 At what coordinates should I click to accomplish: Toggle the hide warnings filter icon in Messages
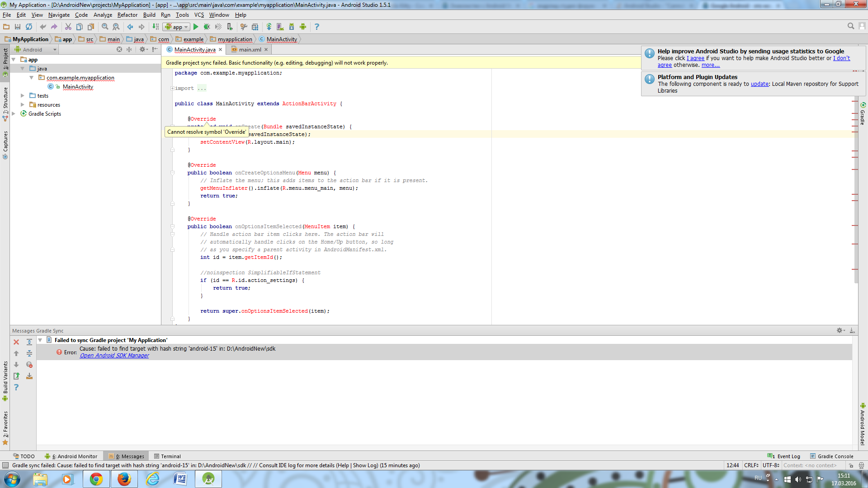click(29, 365)
